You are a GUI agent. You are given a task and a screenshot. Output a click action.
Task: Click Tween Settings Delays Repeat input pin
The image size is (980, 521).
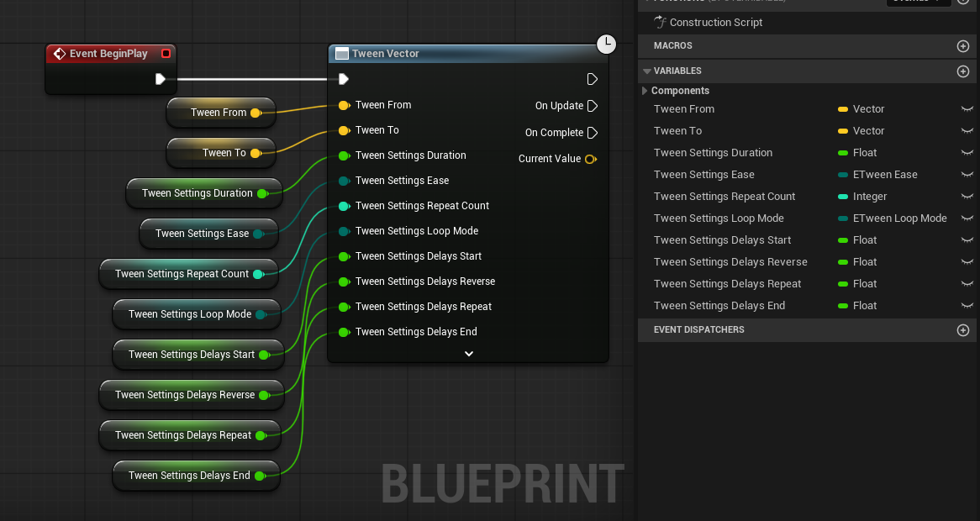[344, 307]
